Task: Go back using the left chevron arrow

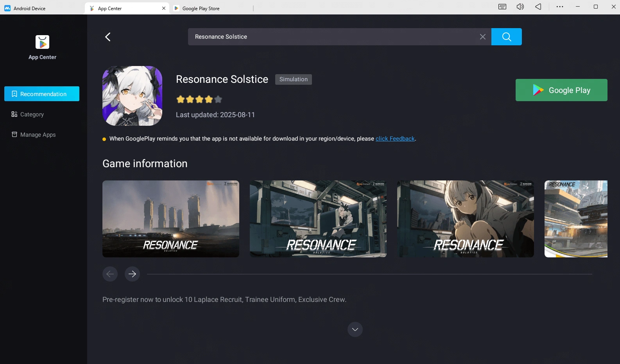Action: (108, 37)
